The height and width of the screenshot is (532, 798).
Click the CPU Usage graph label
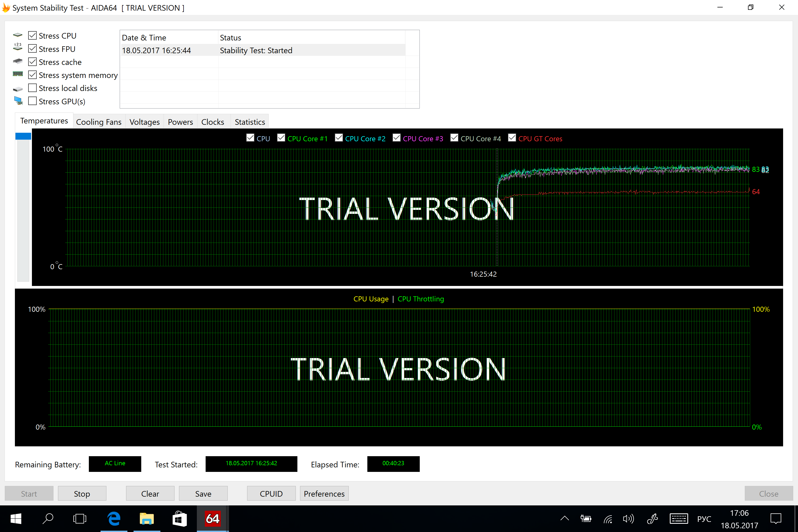[371, 299]
